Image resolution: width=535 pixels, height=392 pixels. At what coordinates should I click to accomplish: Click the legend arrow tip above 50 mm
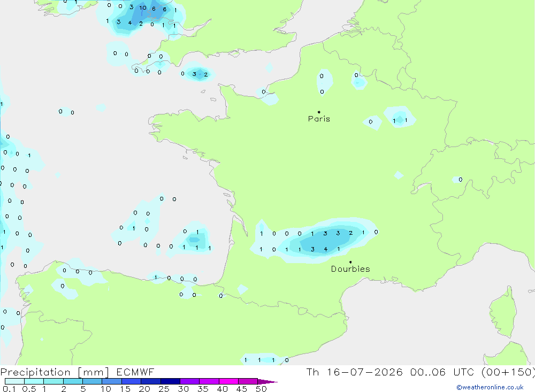(x=267, y=381)
